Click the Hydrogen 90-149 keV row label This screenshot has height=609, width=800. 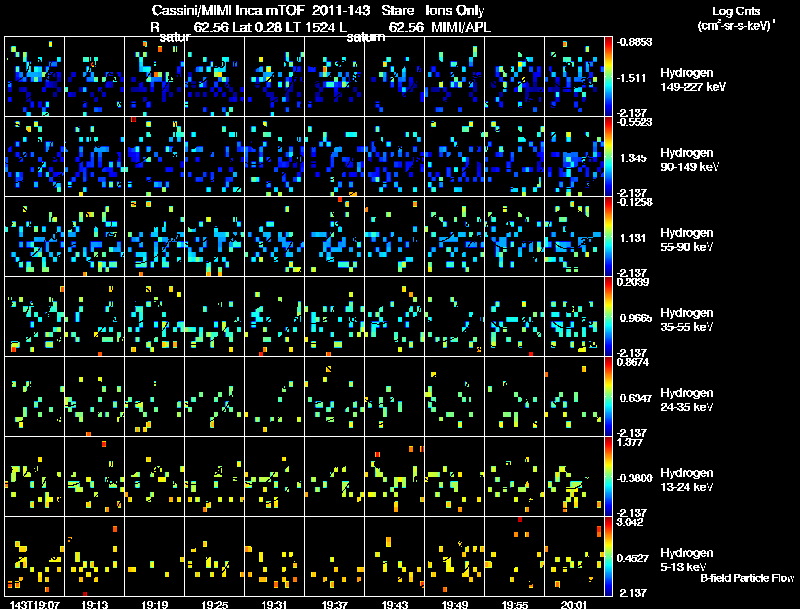point(689,160)
